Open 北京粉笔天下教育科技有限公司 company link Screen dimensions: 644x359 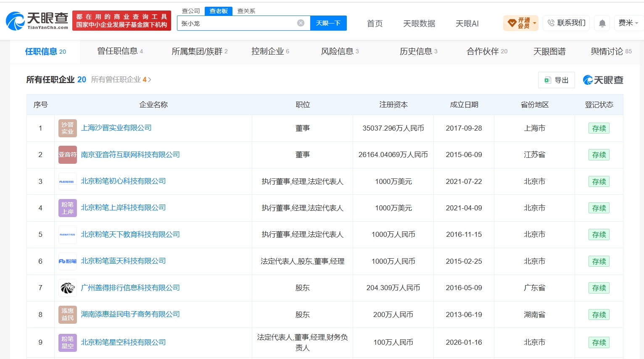pos(130,234)
